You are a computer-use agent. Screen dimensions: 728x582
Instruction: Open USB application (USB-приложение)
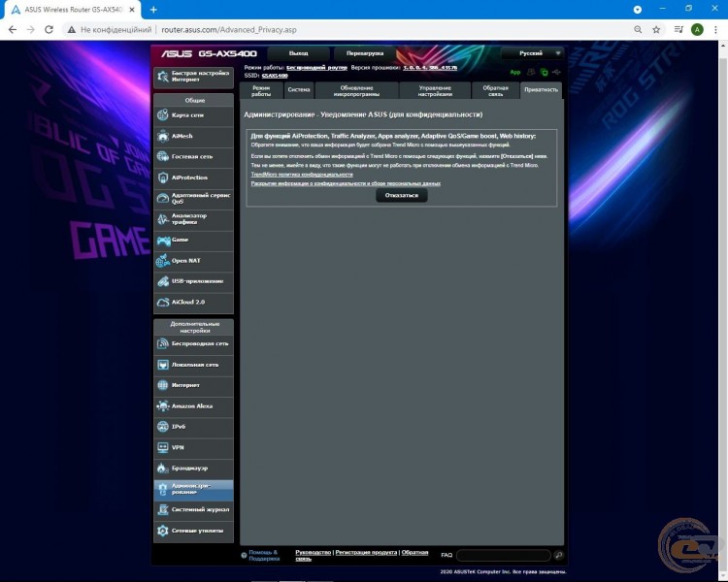click(193, 281)
